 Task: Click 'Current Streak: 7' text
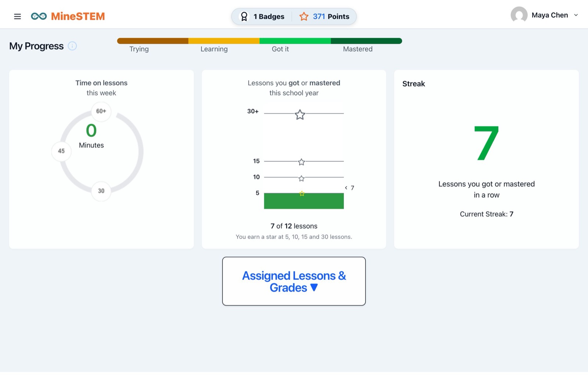tap(487, 214)
